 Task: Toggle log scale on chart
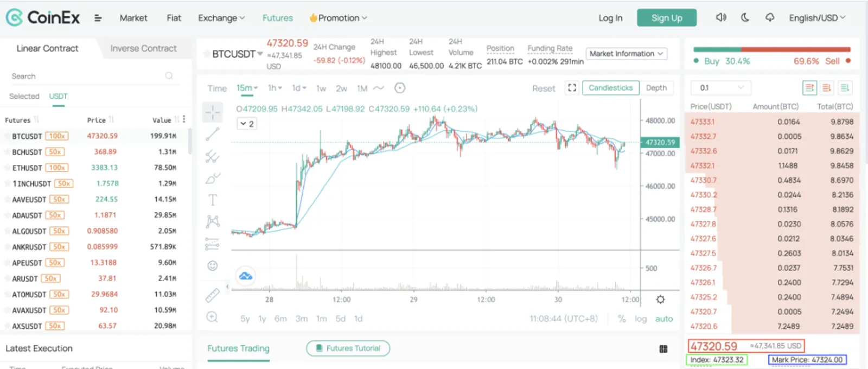[x=641, y=319]
